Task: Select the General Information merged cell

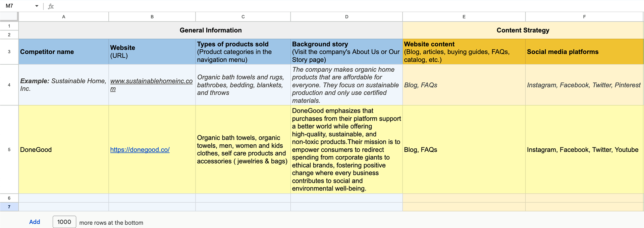Action: (211, 30)
